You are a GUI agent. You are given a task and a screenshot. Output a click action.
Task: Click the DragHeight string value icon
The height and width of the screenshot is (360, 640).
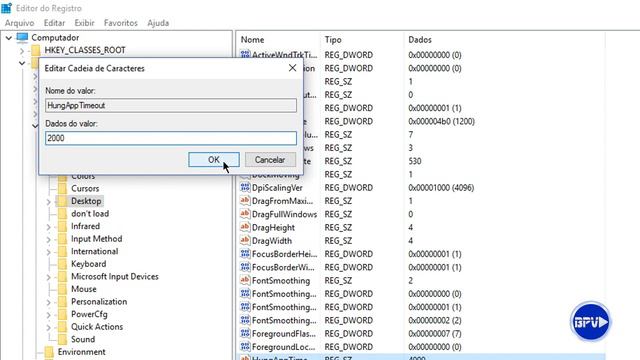[245, 227]
